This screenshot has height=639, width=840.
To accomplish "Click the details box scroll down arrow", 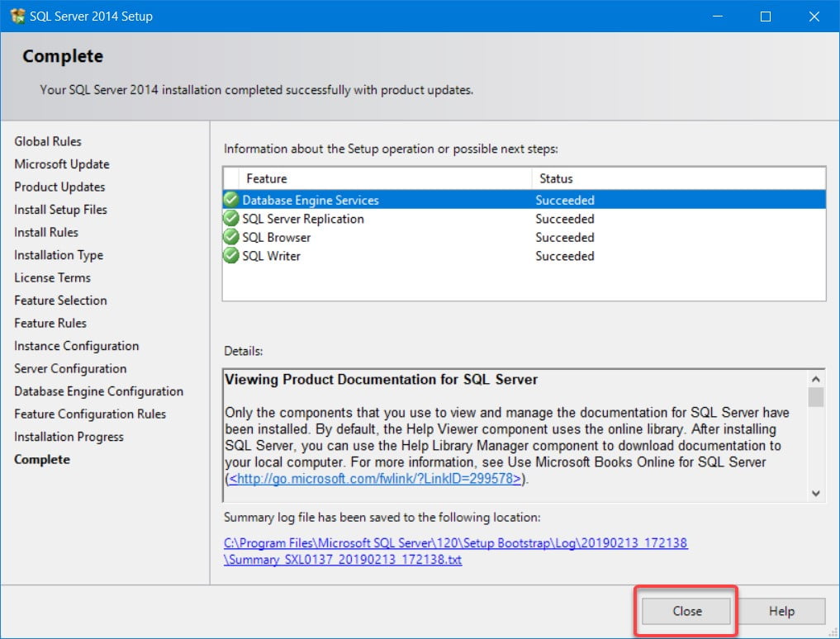I will 815,494.
